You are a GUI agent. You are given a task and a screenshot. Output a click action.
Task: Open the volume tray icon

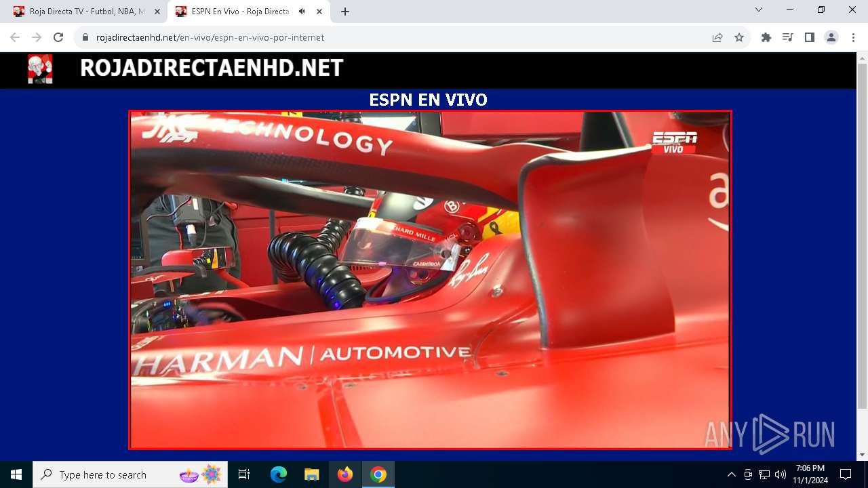[781, 474]
